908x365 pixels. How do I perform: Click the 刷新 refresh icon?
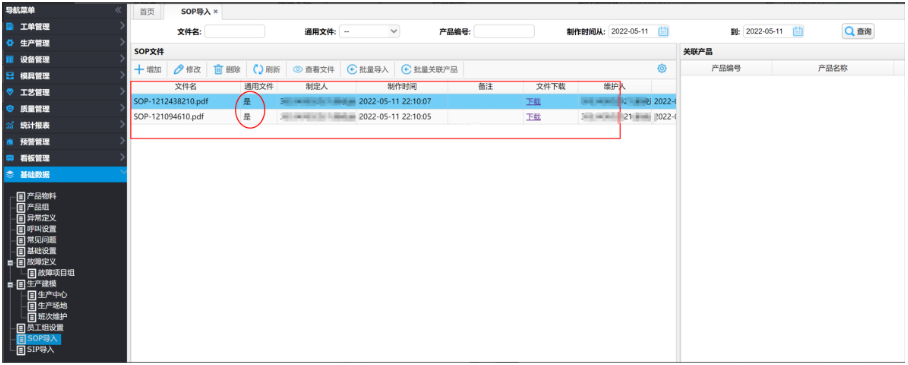[258, 70]
